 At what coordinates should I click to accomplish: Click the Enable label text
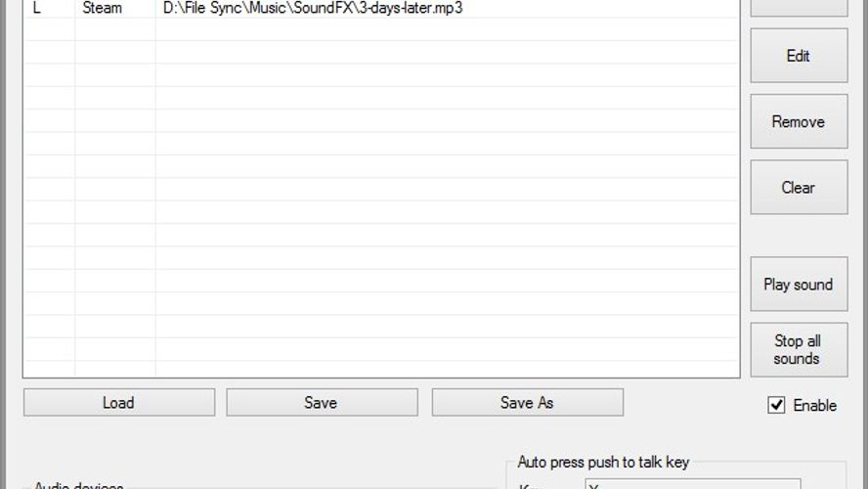[815, 405]
